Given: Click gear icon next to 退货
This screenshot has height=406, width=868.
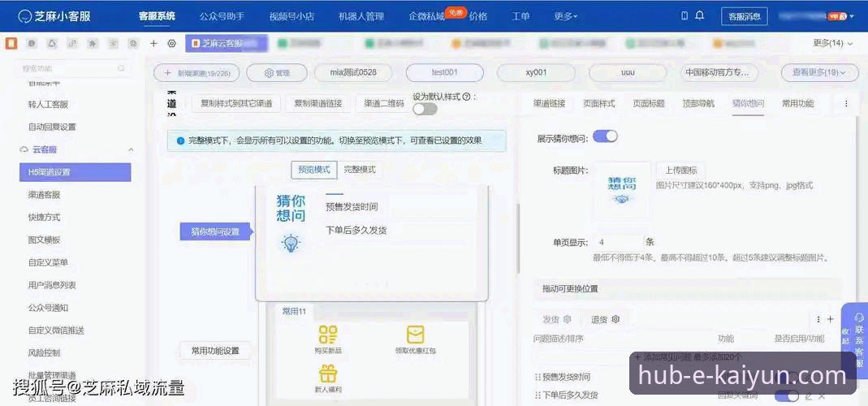Looking at the screenshot, I should [x=615, y=319].
